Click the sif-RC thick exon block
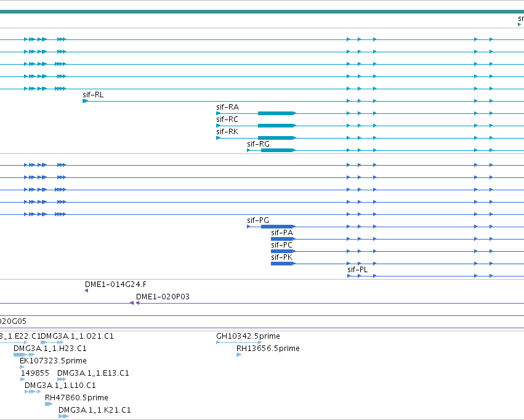This screenshot has width=524, height=420. click(276, 126)
